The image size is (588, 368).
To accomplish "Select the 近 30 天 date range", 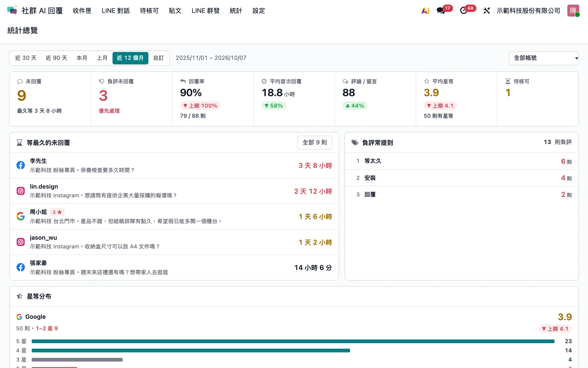I will 26,58.
